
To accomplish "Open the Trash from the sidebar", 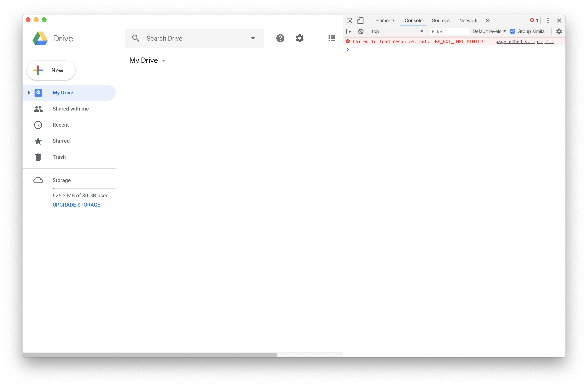I will tap(59, 157).
